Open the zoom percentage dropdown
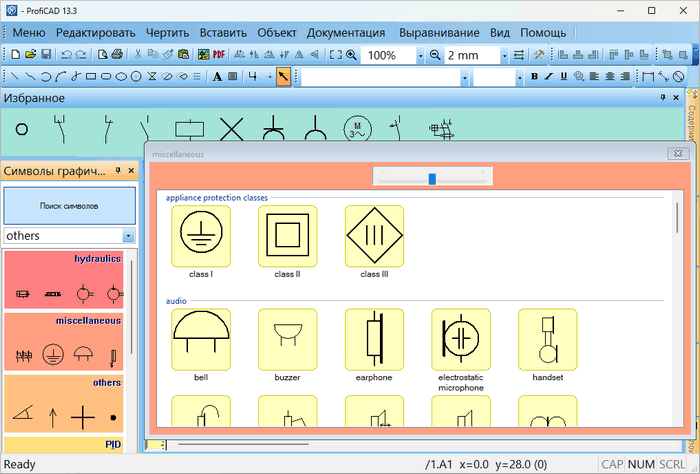The width and height of the screenshot is (700, 474). [421, 55]
